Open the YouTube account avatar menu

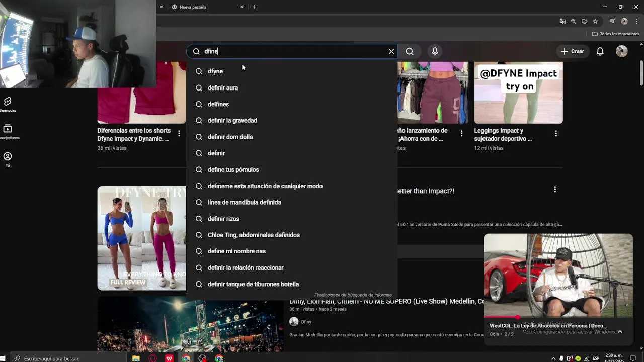[622, 51]
